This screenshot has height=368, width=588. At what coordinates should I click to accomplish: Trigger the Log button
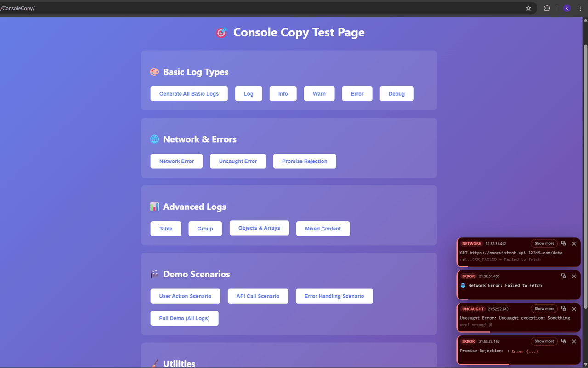(249, 94)
